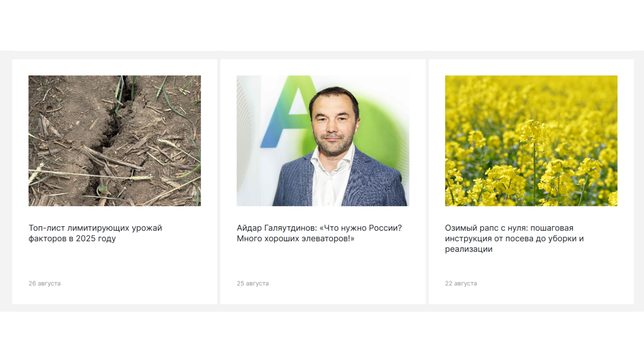
Task: Click the word 'реализации' in third headline
Action: [468, 249]
